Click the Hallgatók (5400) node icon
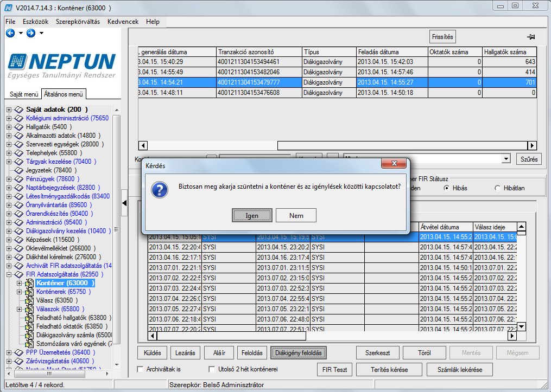 (18, 127)
